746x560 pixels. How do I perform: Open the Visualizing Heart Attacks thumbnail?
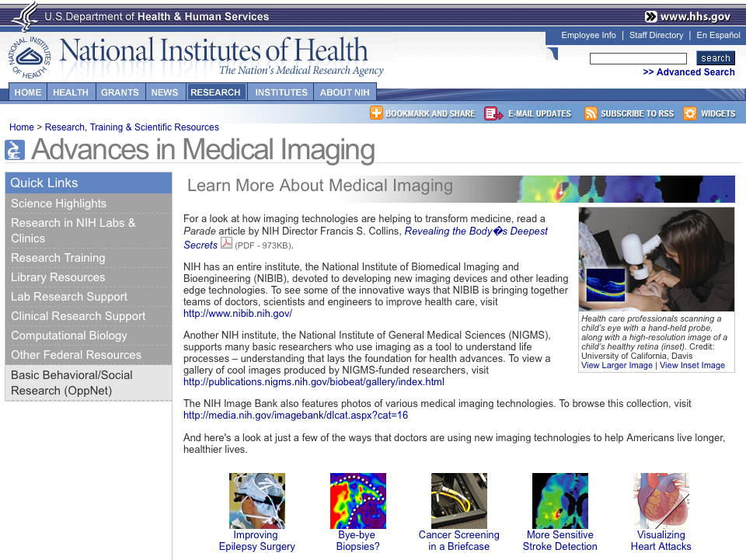(661, 500)
